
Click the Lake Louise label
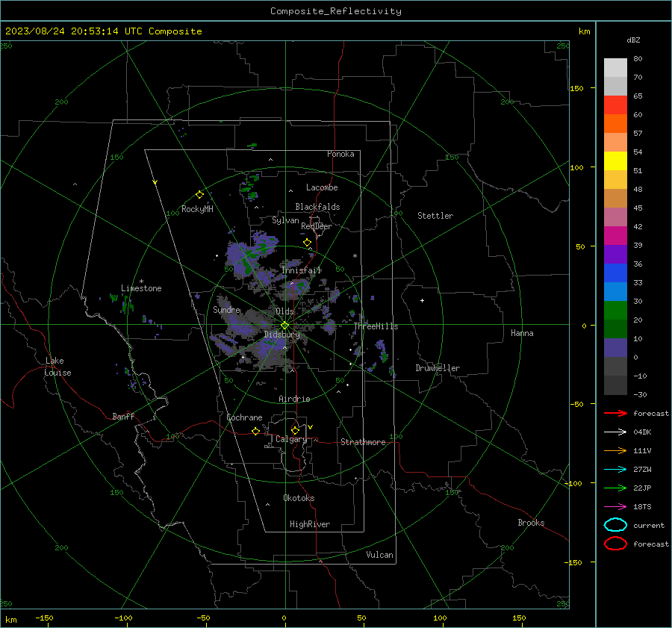(x=57, y=367)
